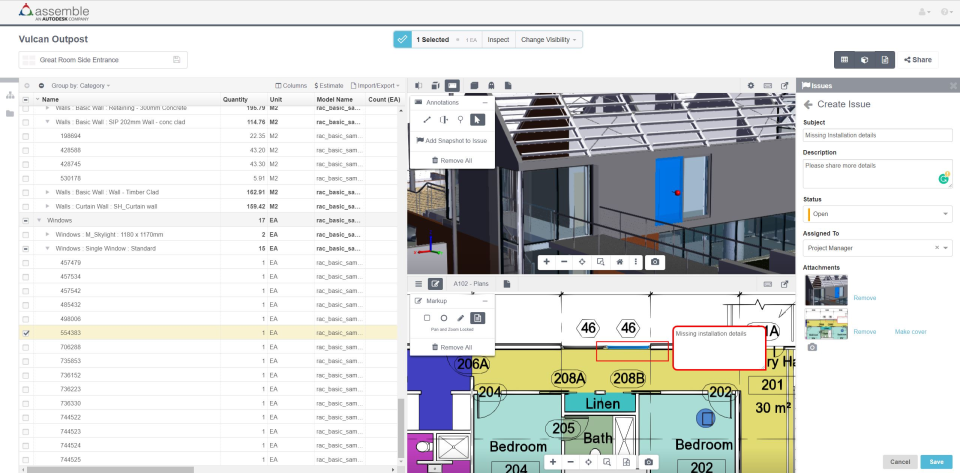This screenshot has width=960, height=473.
Task: Click the home view icon in 3D viewer
Action: pos(620,262)
